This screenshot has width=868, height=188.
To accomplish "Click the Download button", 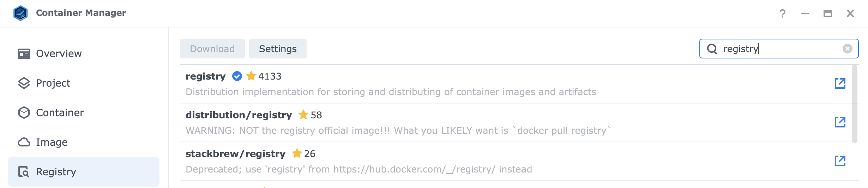I will coord(212,49).
